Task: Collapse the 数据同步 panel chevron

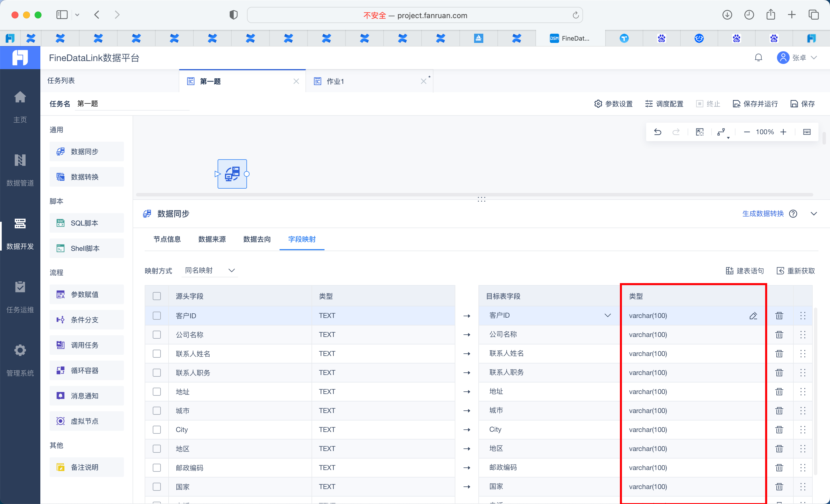Action: (x=814, y=214)
